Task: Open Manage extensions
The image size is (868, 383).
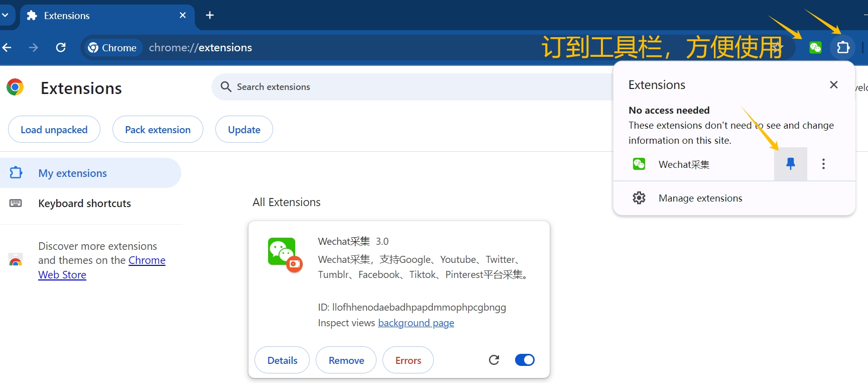Action: tap(734, 198)
